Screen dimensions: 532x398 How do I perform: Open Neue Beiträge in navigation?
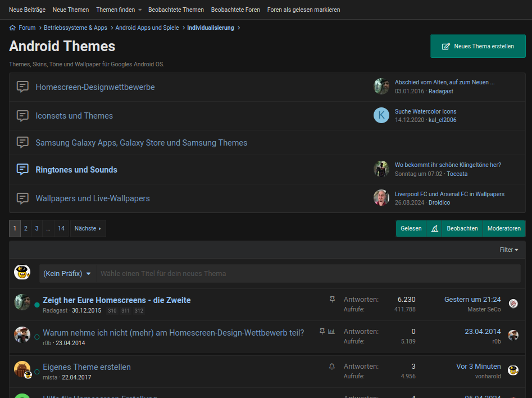tap(27, 10)
